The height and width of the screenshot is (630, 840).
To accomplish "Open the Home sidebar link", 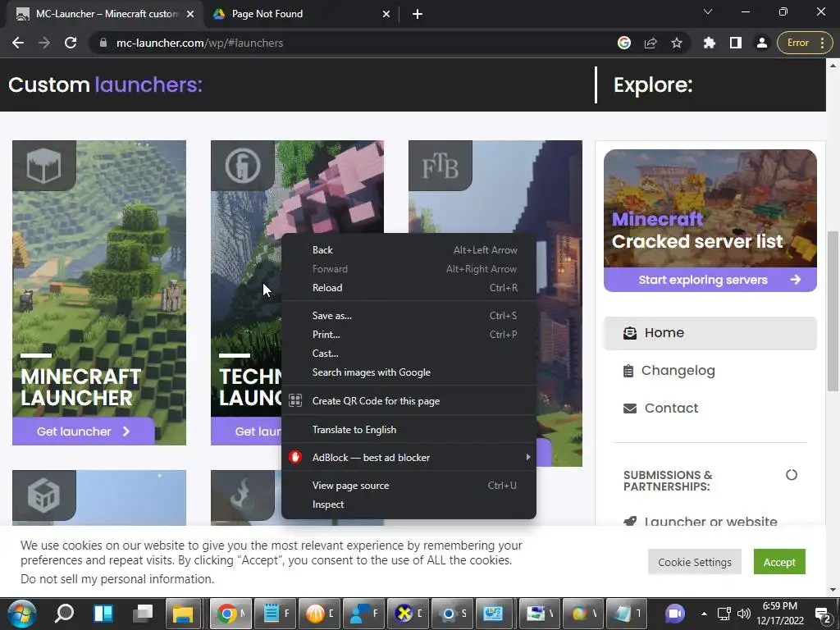I will (710, 333).
